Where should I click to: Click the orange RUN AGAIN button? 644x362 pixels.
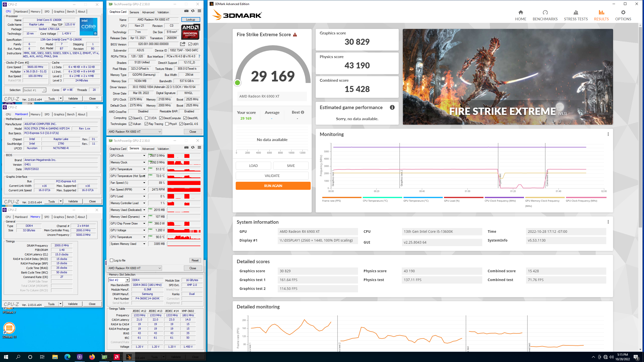[273, 186]
